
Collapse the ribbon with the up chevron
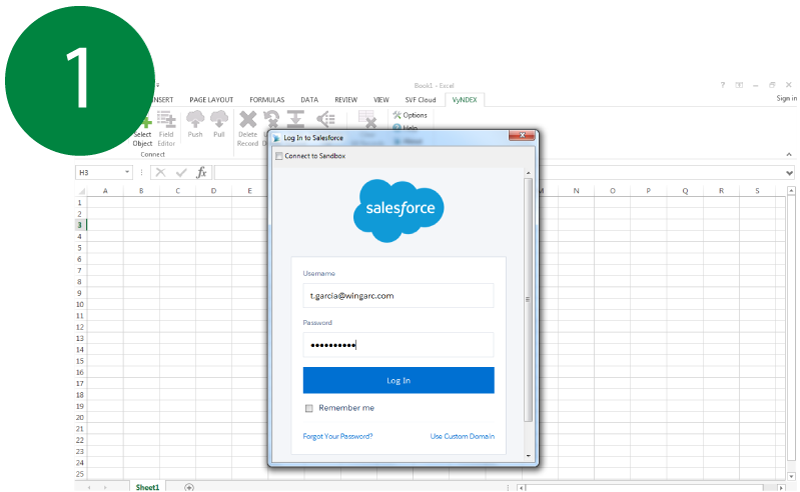(789, 154)
